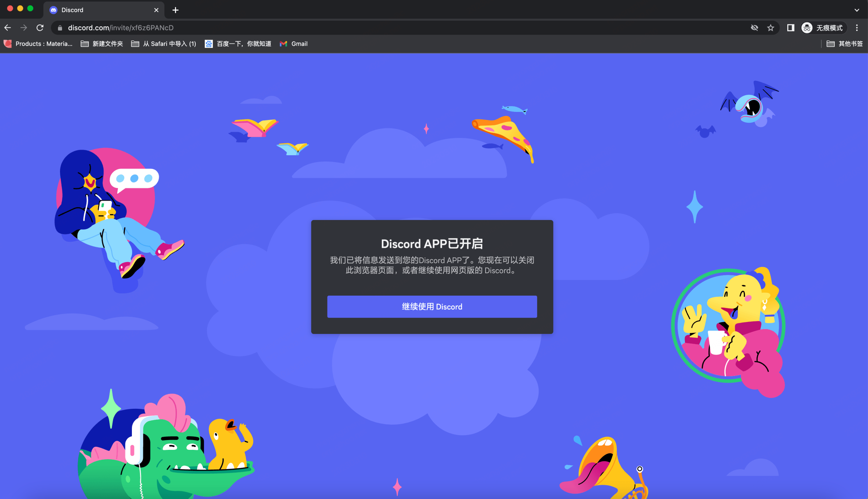The height and width of the screenshot is (499, 868).
Task: Expand the tab search dropdown arrow
Action: [x=857, y=10]
